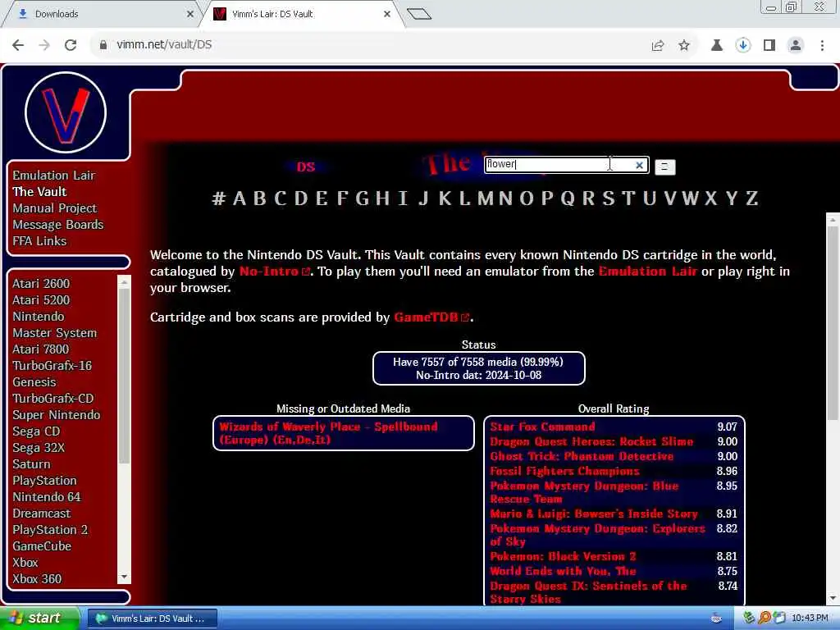Close the Vimm's Lair DS Vault tab
Image resolution: width=840 pixels, height=630 pixels.
(x=387, y=14)
